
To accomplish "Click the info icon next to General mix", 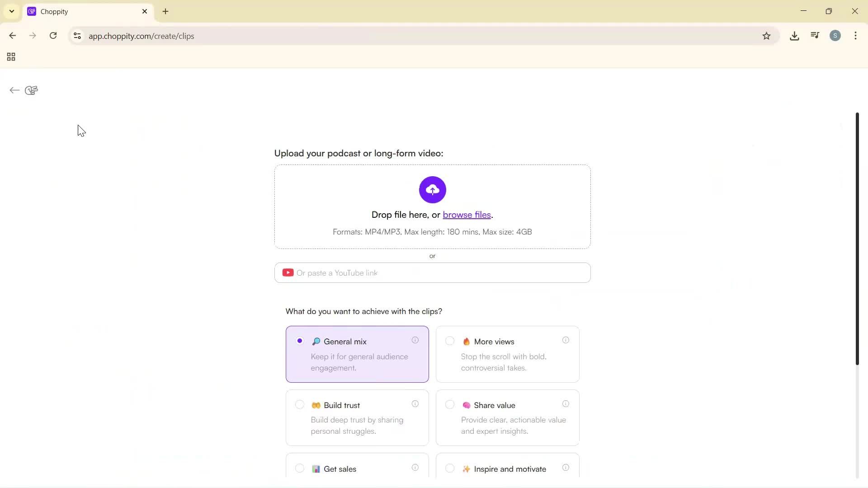I will (x=415, y=340).
